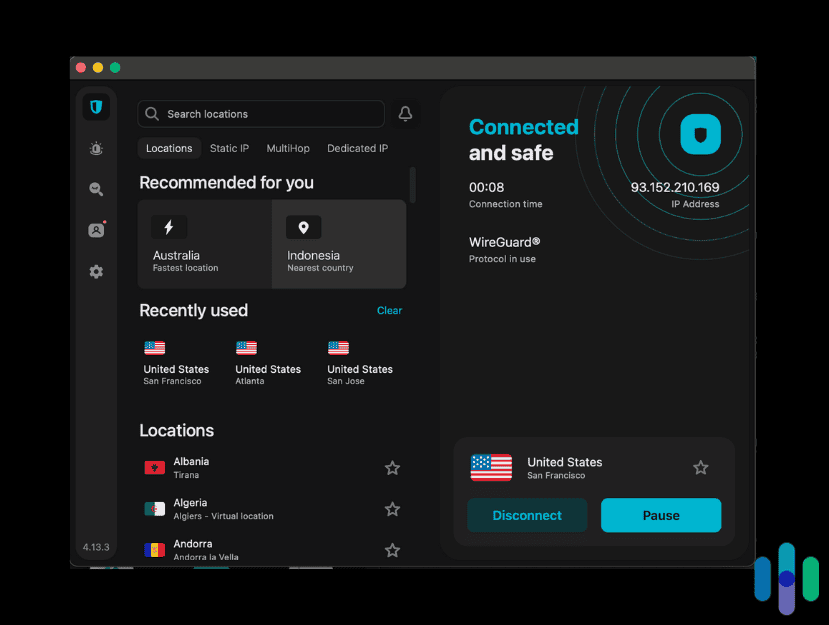Pause the current VPN connection
This screenshot has height=625, width=829.
[x=660, y=515]
